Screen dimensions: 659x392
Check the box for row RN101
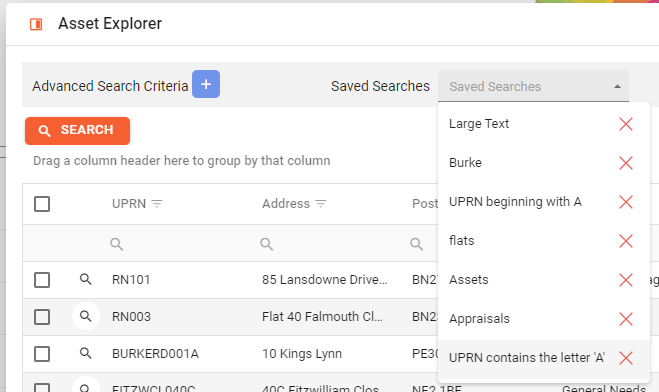pos(42,280)
